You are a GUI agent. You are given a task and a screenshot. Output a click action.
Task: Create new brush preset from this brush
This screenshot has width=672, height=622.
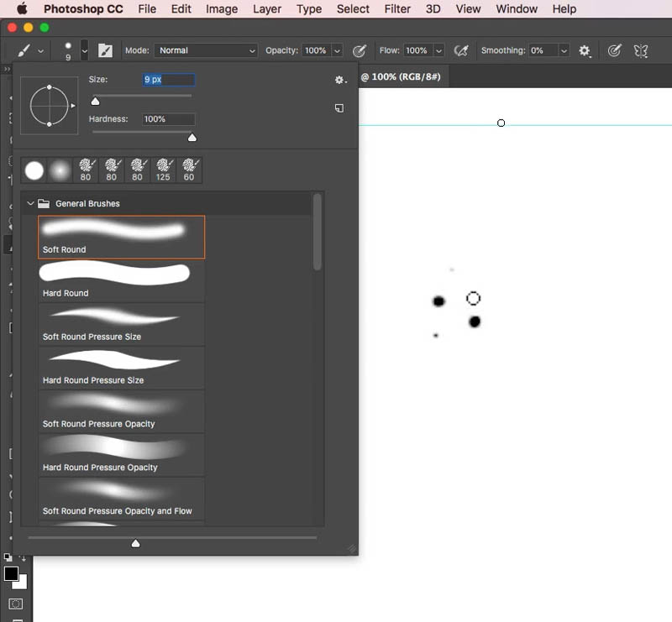click(x=339, y=108)
